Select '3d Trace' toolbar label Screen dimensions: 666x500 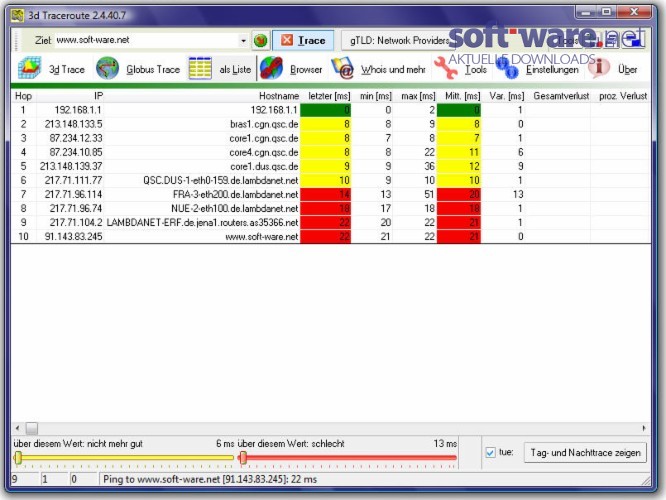[67, 69]
